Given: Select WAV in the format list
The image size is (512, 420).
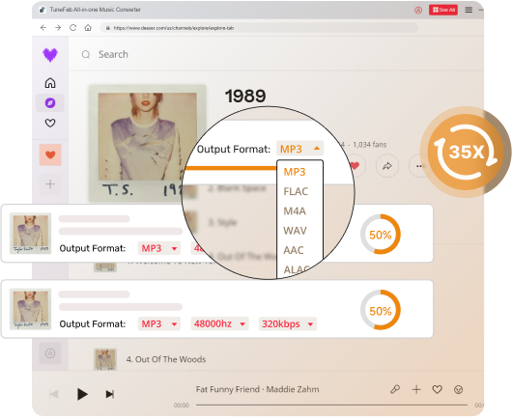Looking at the screenshot, I should click(296, 231).
